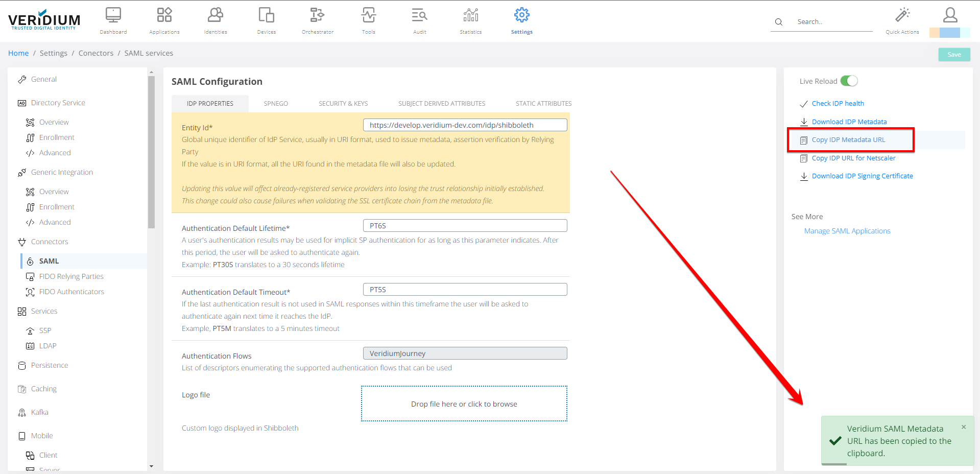
Task: Expand the Directory Service section in sidebar
Action: [58, 103]
